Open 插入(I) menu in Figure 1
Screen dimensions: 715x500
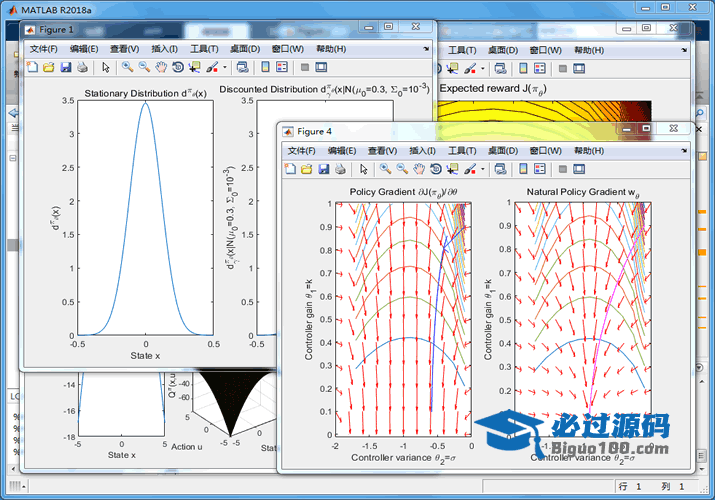coord(165,49)
